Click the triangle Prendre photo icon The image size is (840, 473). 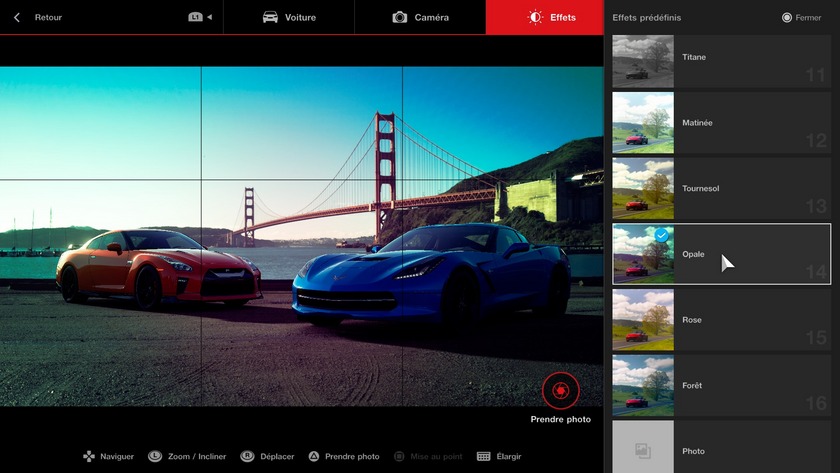click(313, 456)
